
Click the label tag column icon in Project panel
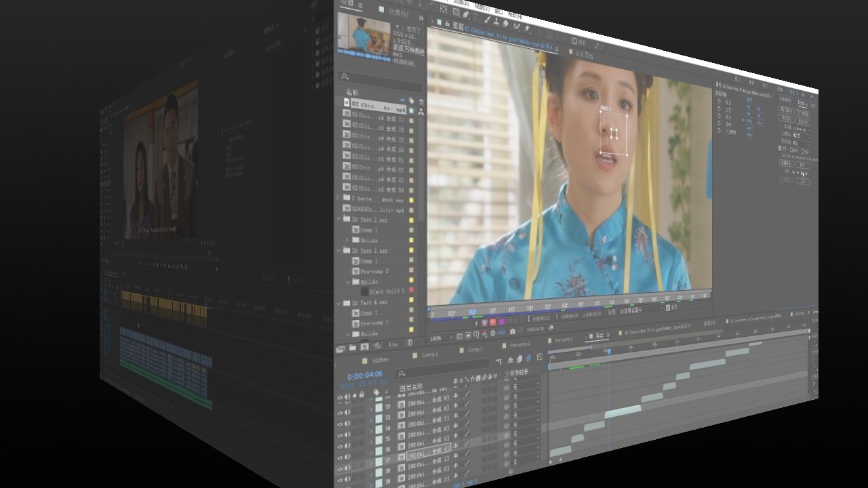[411, 100]
